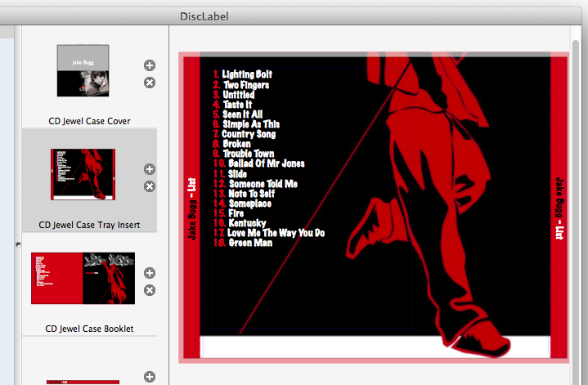Image resolution: width=588 pixels, height=385 pixels.
Task: Click the CD Jewel Case Booklet label
Action: pyautogui.click(x=89, y=329)
